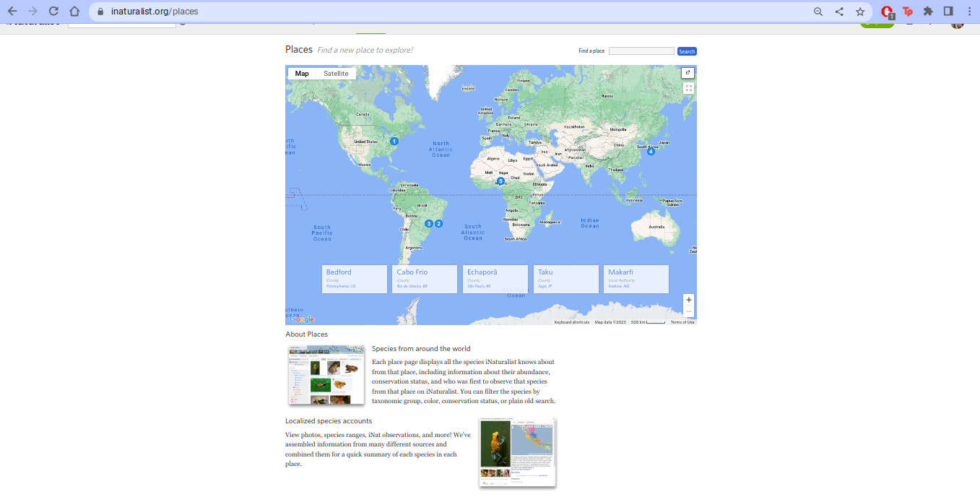This screenshot has width=980, height=497.
Task: Click 'Localized species accounts' heading
Action: pyautogui.click(x=329, y=421)
